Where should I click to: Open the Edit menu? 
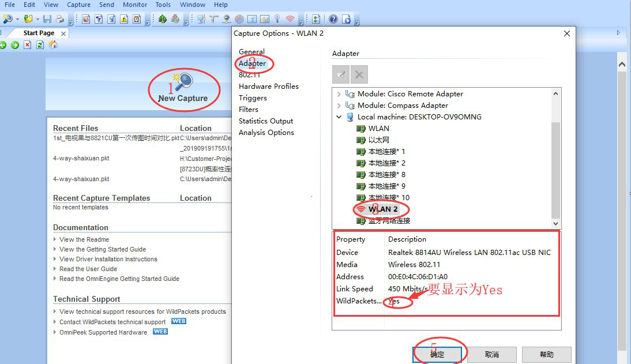click(x=29, y=5)
